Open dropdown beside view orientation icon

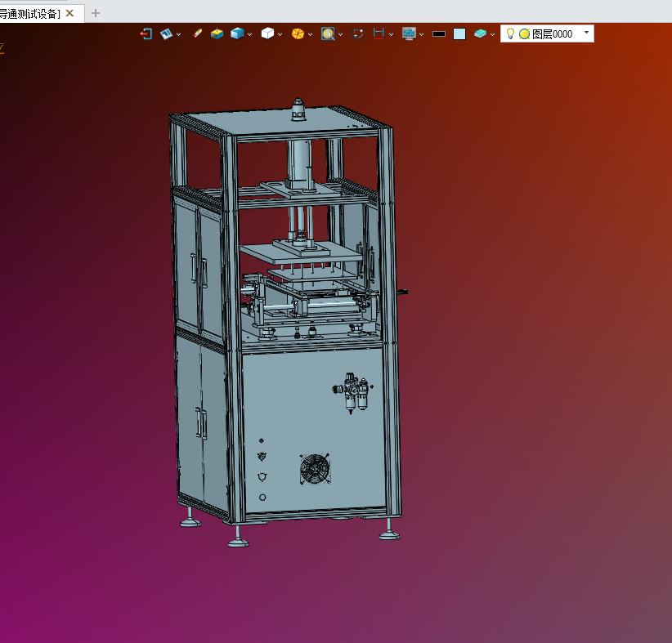tap(179, 34)
